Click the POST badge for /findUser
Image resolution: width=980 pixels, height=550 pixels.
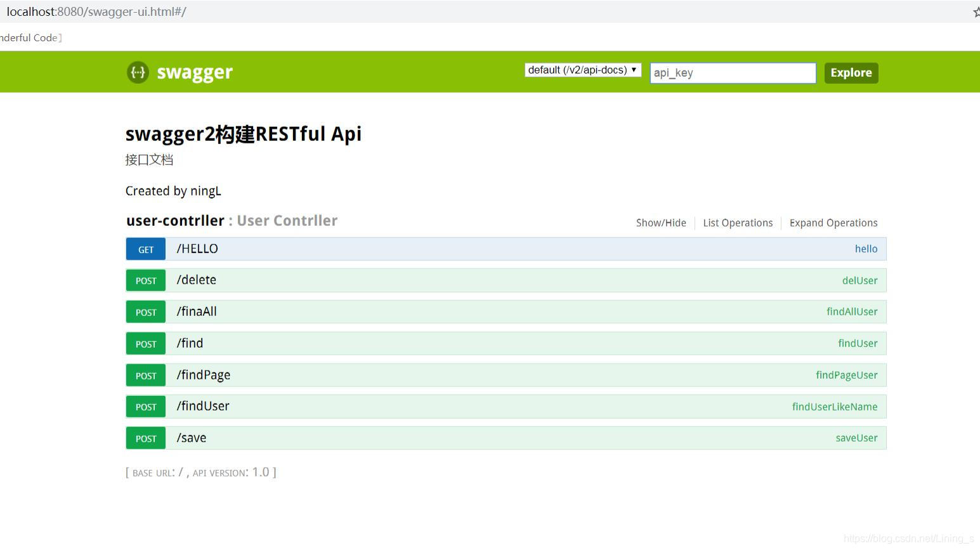click(x=146, y=407)
